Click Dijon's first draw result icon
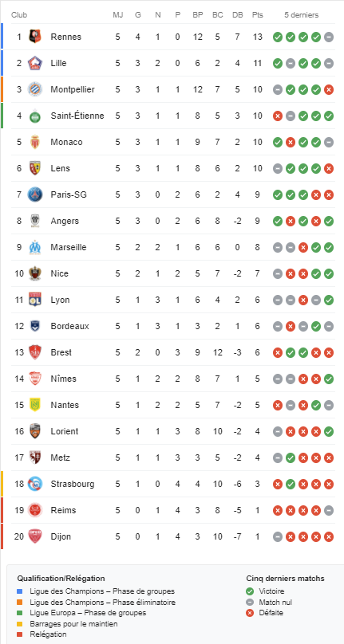Image resolution: width=344 pixels, height=644 pixels. 278,536
